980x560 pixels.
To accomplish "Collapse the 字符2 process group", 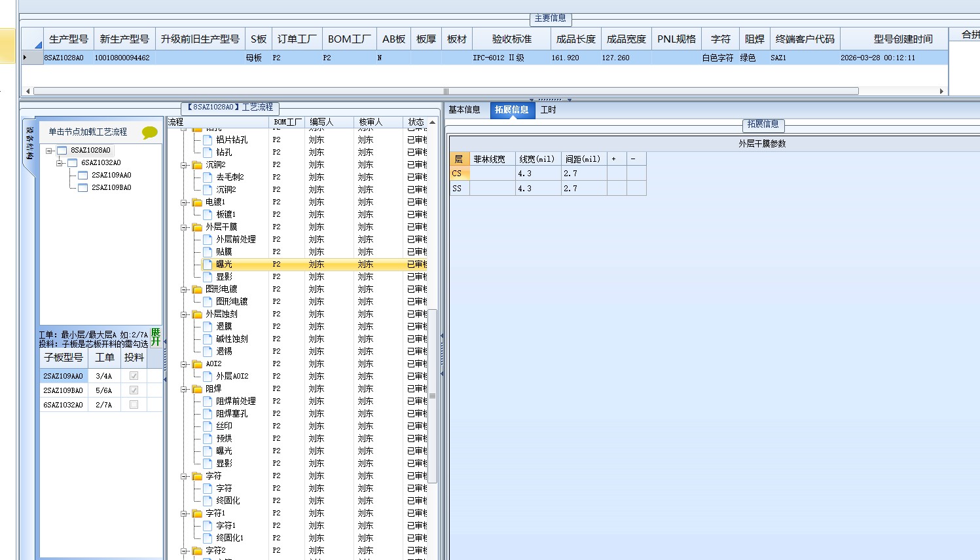I will point(185,551).
